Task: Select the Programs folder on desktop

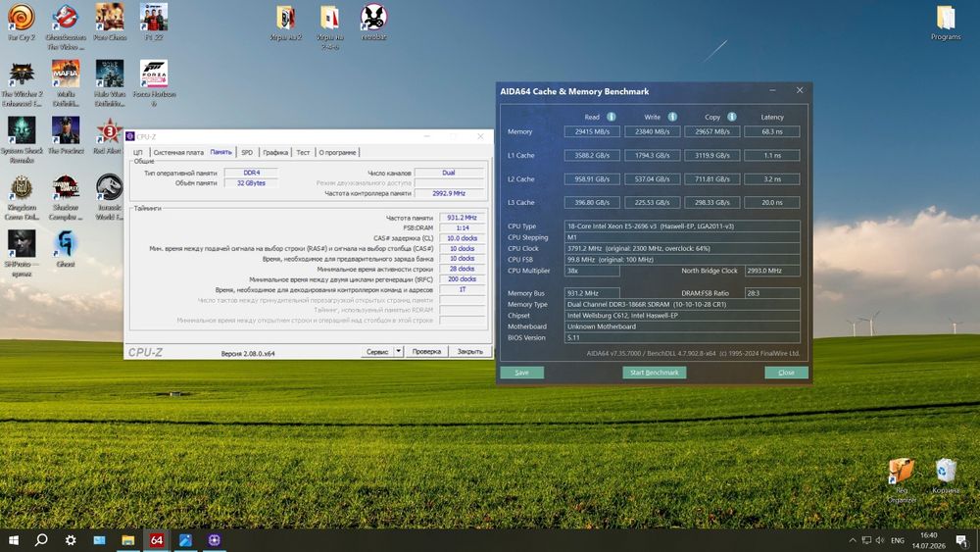Action: click(946, 23)
